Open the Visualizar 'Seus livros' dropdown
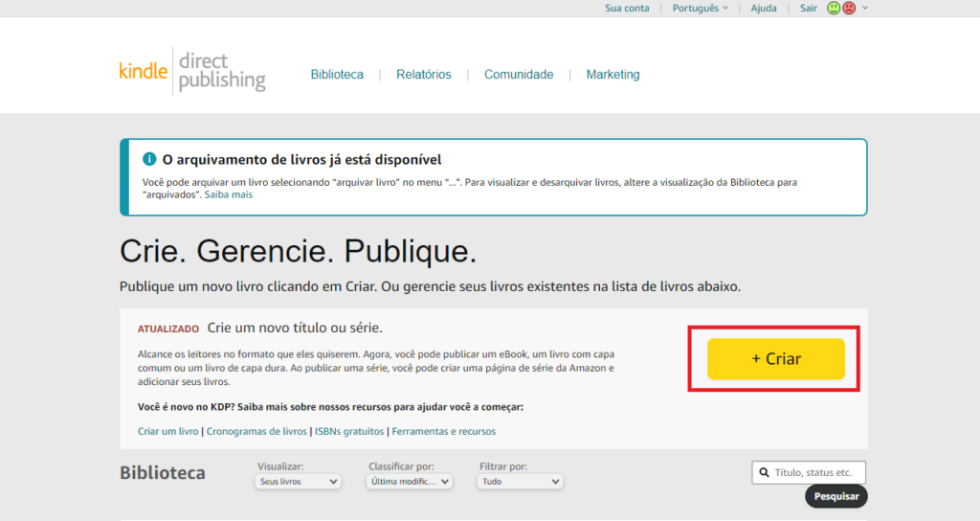Screen dimensions: 980x521 click(299, 482)
